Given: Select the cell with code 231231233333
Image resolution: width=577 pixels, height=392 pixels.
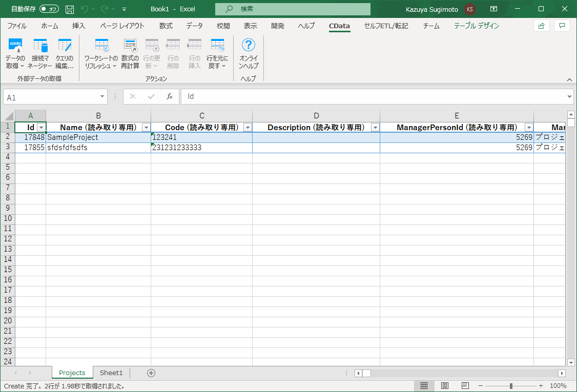Looking at the screenshot, I should [x=202, y=148].
